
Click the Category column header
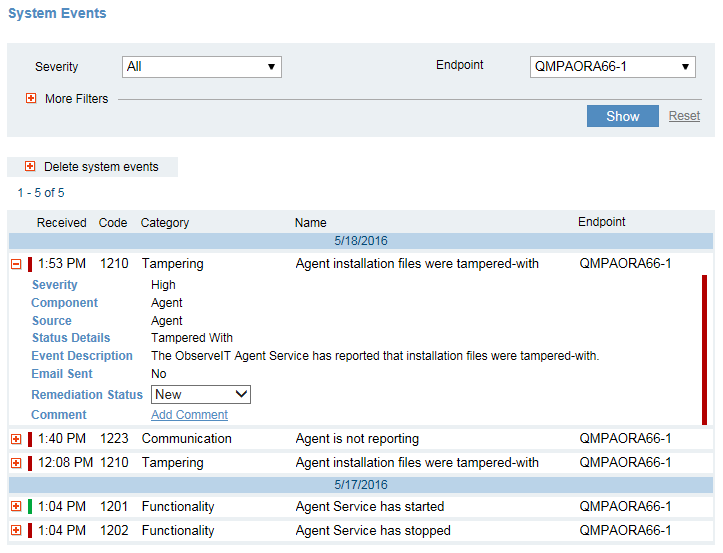165,223
